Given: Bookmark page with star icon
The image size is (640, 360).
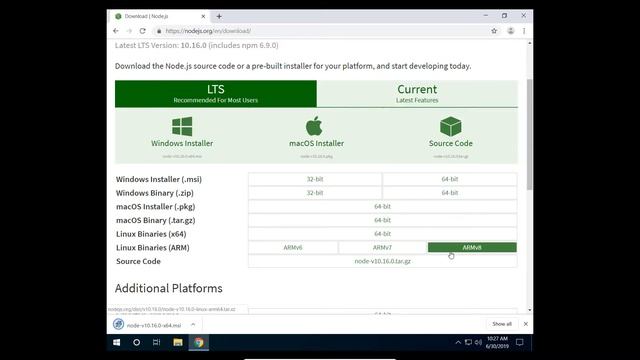Looking at the screenshot, I should (x=494, y=31).
